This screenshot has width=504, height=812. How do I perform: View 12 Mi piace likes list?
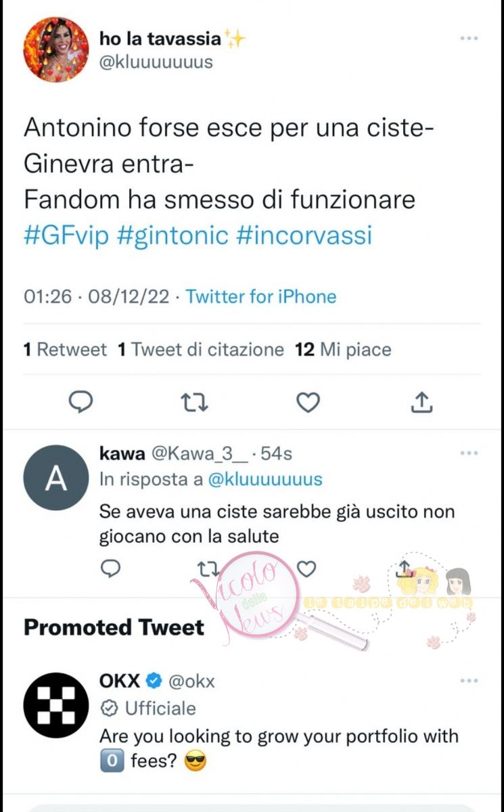tap(343, 349)
